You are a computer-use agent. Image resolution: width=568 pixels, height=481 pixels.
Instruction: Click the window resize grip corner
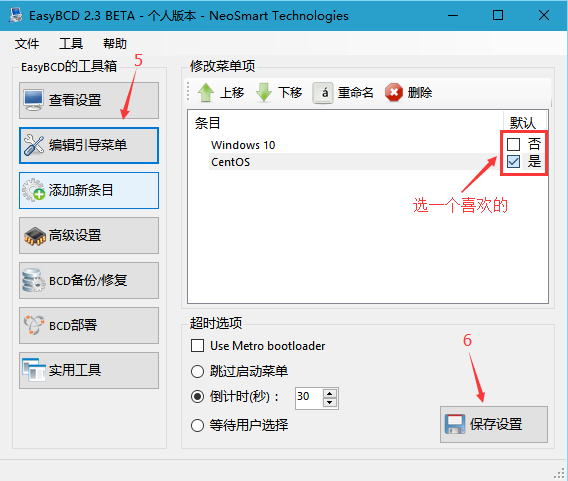coord(560,473)
